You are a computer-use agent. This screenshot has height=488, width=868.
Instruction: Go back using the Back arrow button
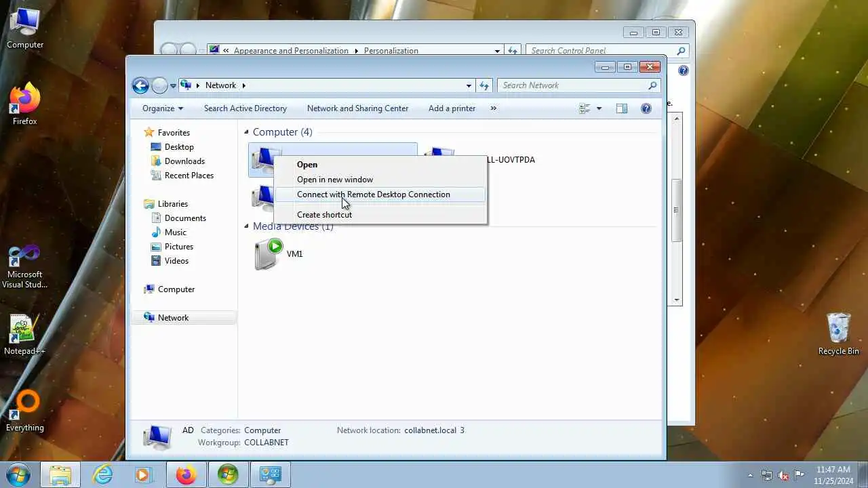click(140, 85)
